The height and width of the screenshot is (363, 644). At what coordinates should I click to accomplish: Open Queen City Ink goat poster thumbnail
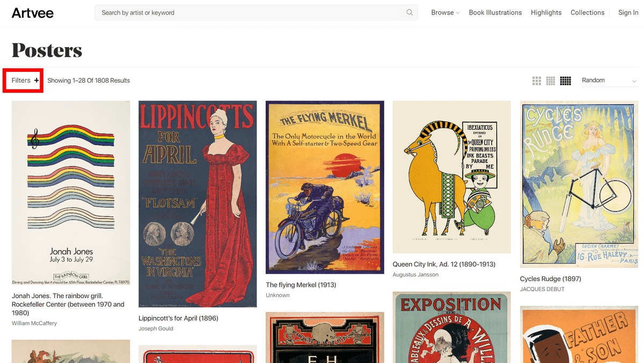[452, 177]
